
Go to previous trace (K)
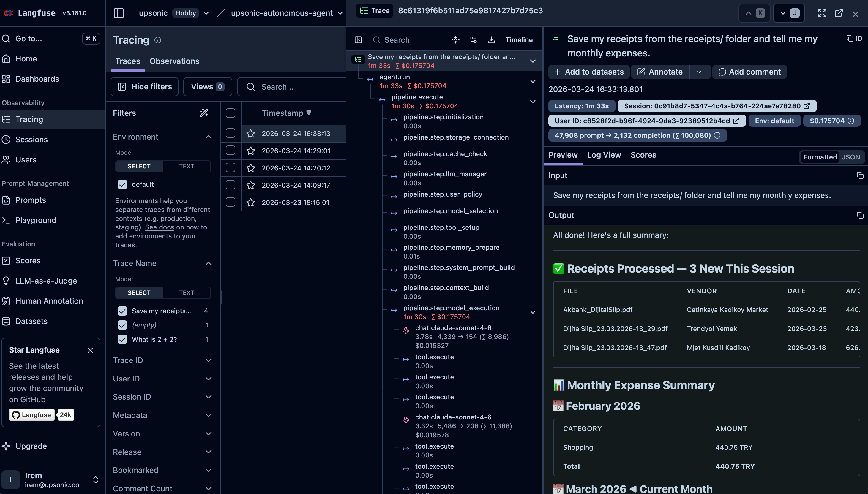tap(754, 13)
